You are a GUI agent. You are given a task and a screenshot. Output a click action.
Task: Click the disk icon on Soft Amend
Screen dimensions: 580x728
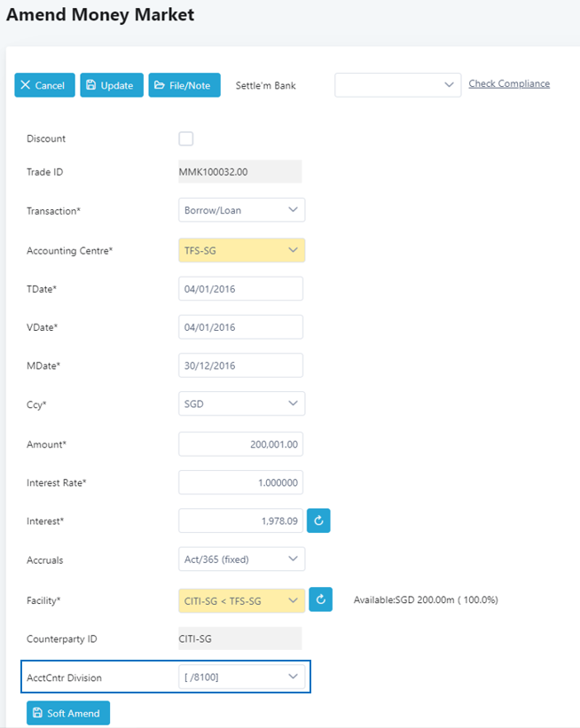point(37,713)
